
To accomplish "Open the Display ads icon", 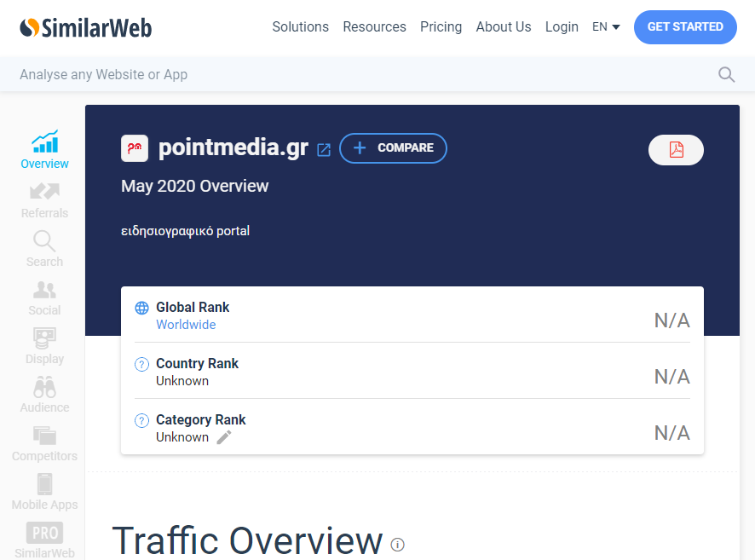I will pyautogui.click(x=45, y=338).
